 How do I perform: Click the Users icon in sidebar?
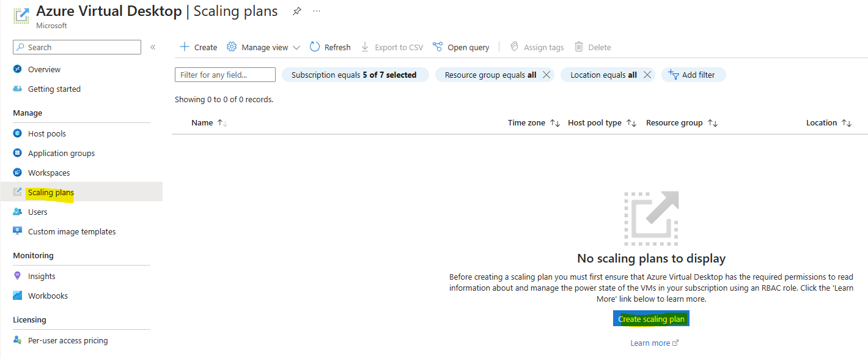[17, 212]
